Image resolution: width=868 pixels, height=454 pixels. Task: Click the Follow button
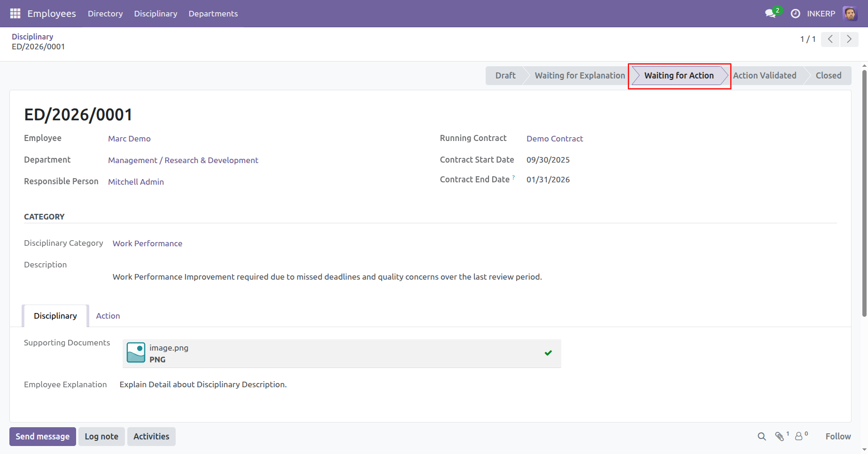[x=838, y=437]
